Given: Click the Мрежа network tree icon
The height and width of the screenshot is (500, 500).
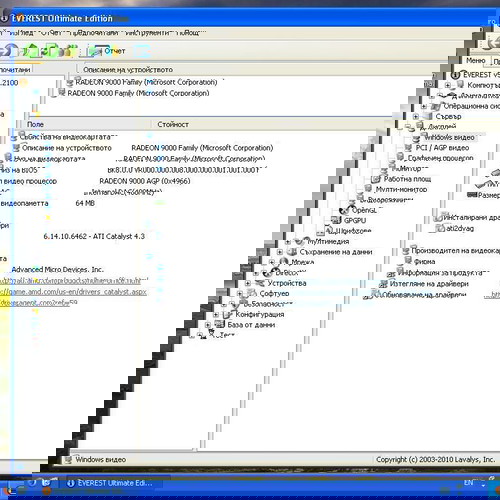Looking at the screenshot, I should (x=284, y=262).
